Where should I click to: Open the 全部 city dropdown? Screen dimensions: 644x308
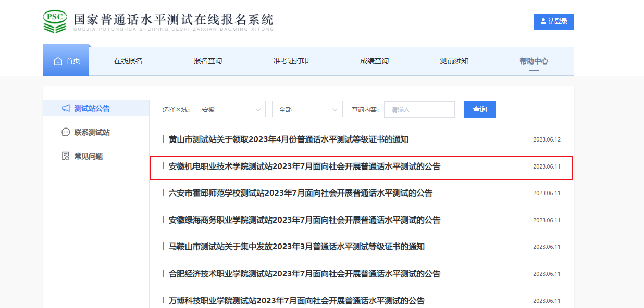pyautogui.click(x=307, y=109)
